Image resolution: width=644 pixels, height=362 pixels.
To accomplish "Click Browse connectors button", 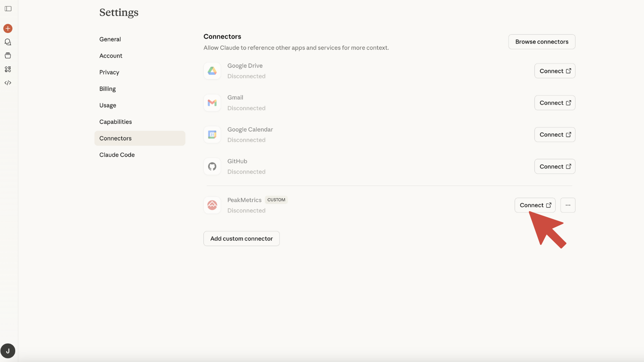I will (x=542, y=42).
